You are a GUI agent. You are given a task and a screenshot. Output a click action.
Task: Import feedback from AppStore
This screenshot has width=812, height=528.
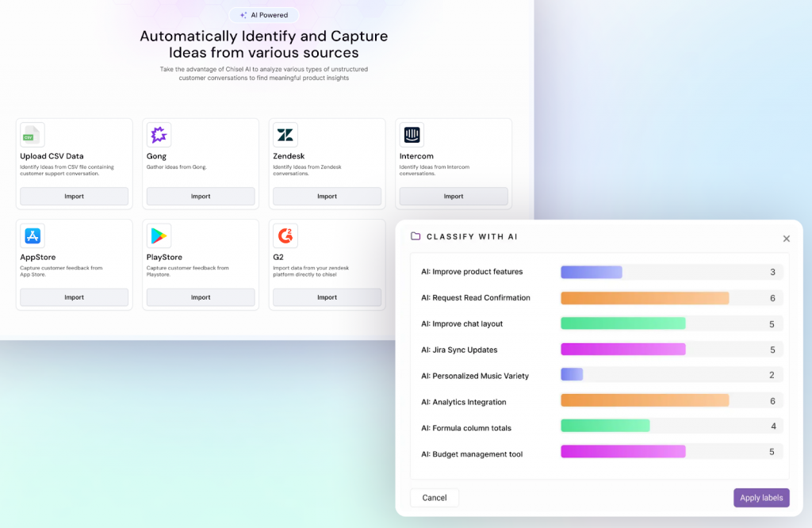click(x=74, y=297)
